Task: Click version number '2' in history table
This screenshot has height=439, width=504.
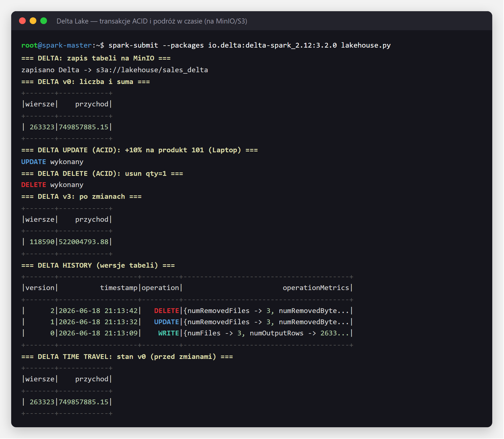Action: point(52,311)
